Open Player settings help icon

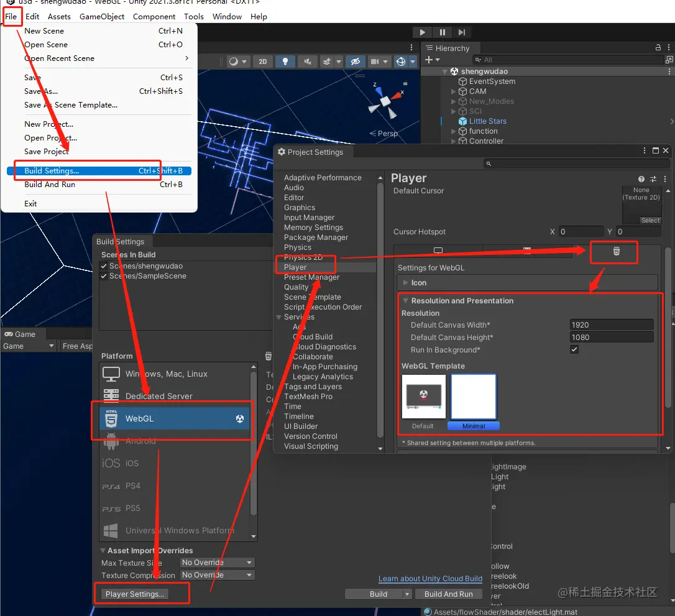pos(641,179)
